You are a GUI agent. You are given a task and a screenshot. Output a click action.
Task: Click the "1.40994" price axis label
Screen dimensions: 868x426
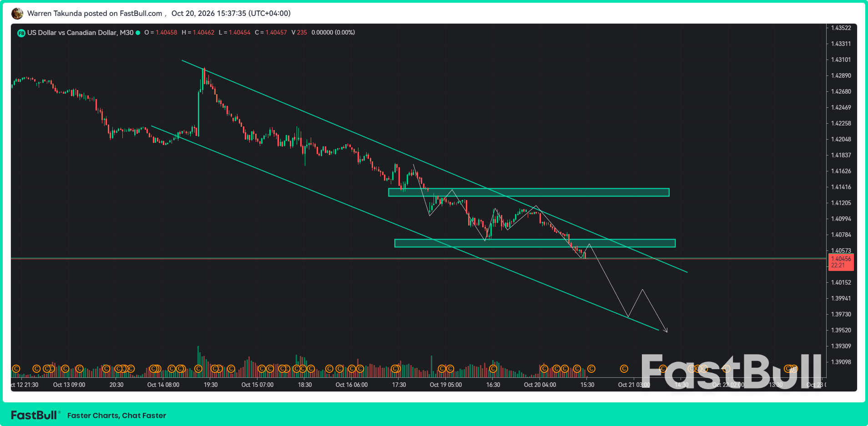coord(841,219)
